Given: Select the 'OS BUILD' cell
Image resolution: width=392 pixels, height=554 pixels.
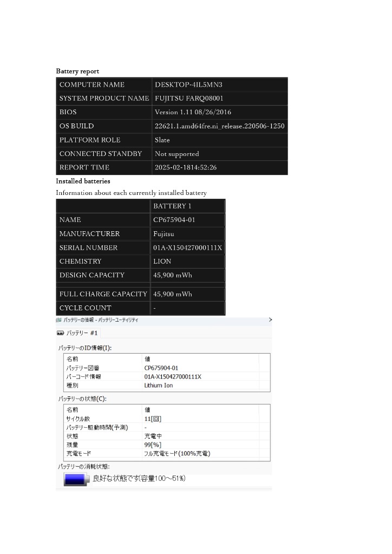Looking at the screenshot, I should [x=104, y=126].
